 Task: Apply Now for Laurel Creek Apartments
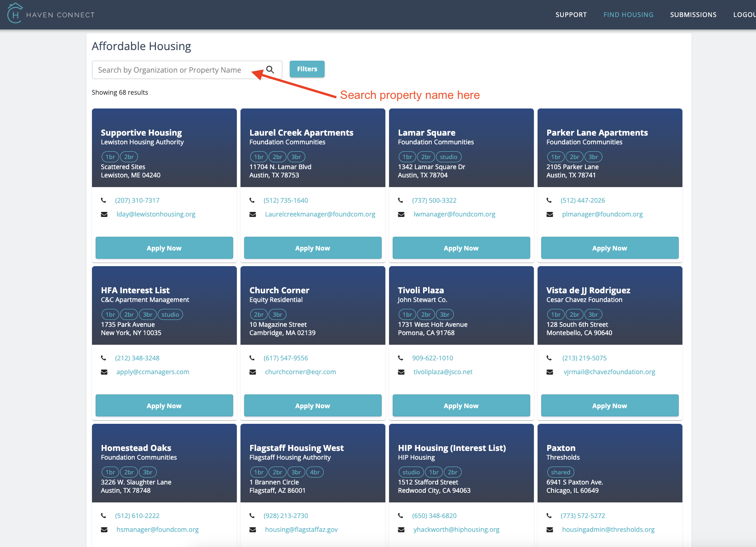pyautogui.click(x=313, y=248)
